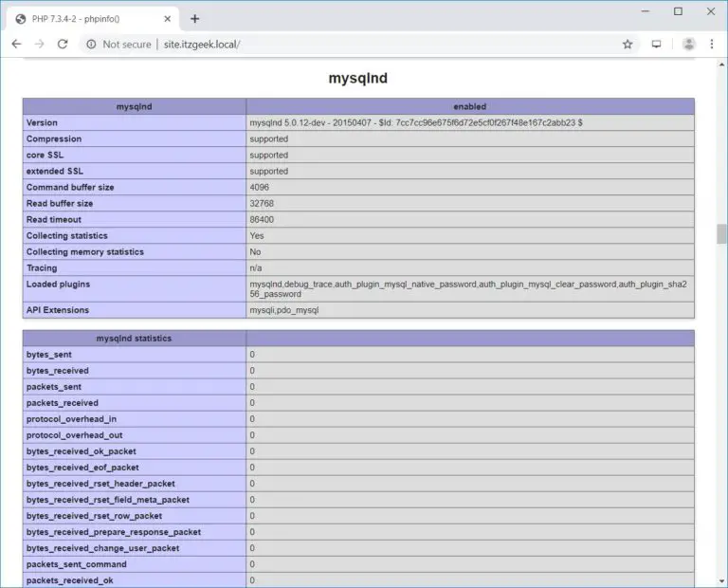Open a new tab with plus button
Viewport: 728px width, 588px height.
tap(194, 18)
